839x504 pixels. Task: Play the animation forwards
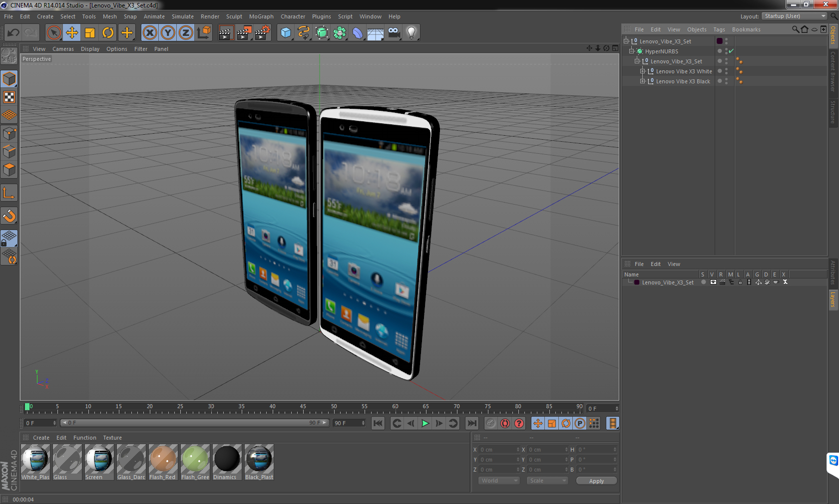coord(425,423)
